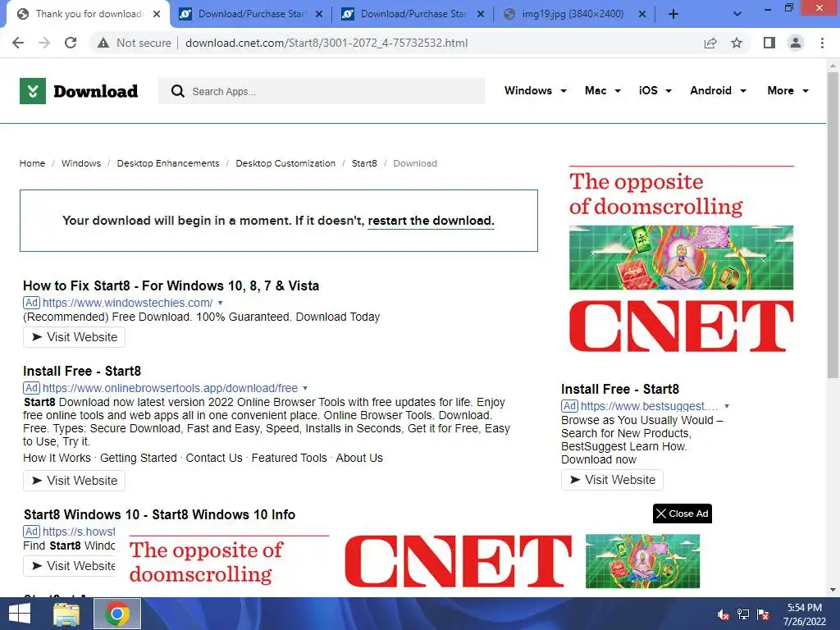The image size is (840, 630).
Task: Close Thank you for downloading tab
Action: coord(157,15)
